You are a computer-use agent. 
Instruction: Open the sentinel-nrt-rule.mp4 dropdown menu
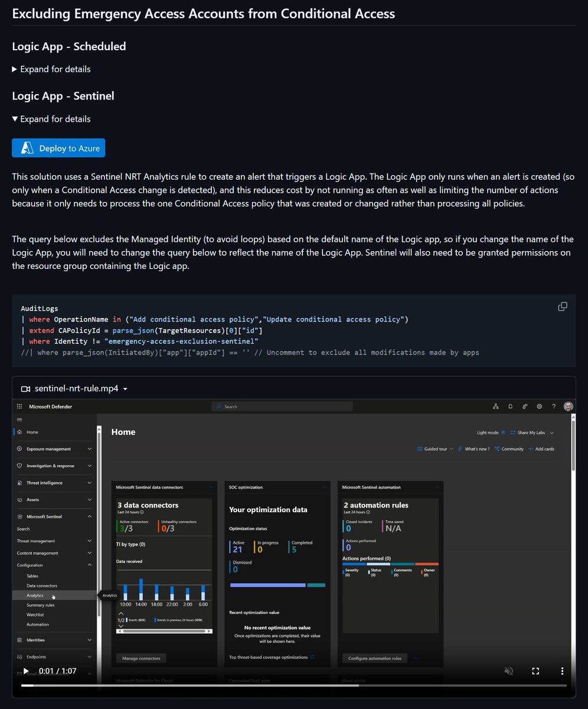pos(75,388)
